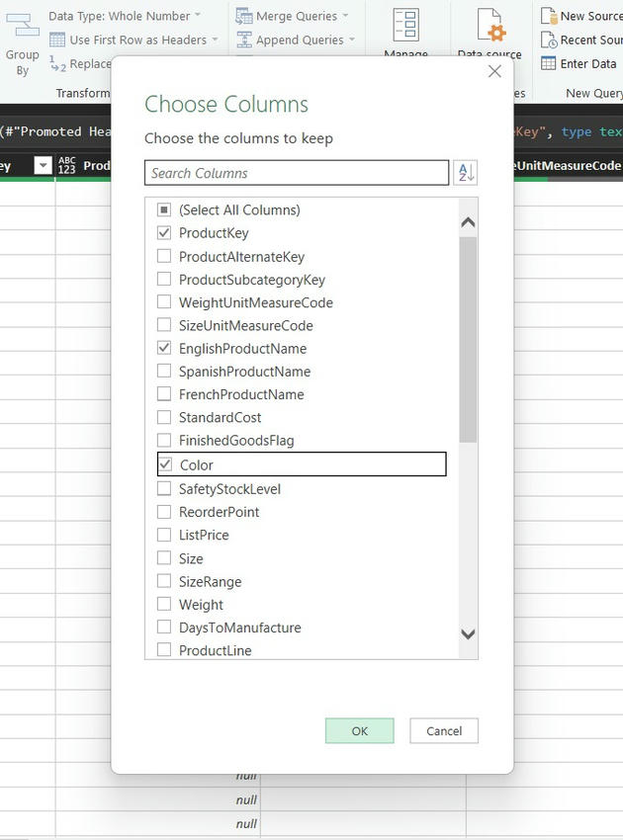Click the Use First Row as Headers icon
Screen dimensions: 623x840
click(x=57, y=40)
